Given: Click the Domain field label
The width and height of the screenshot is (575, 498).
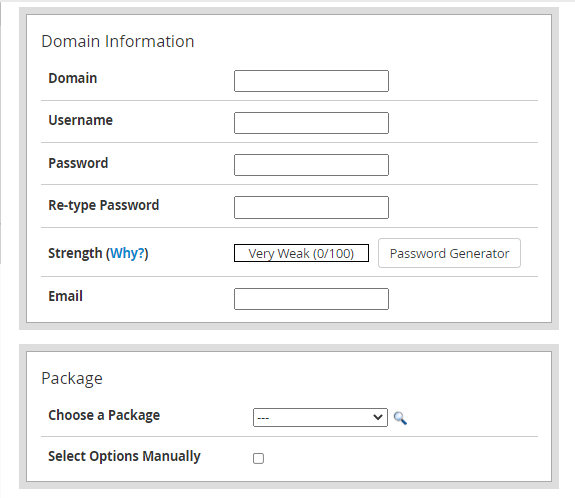Looking at the screenshot, I should pos(73,78).
